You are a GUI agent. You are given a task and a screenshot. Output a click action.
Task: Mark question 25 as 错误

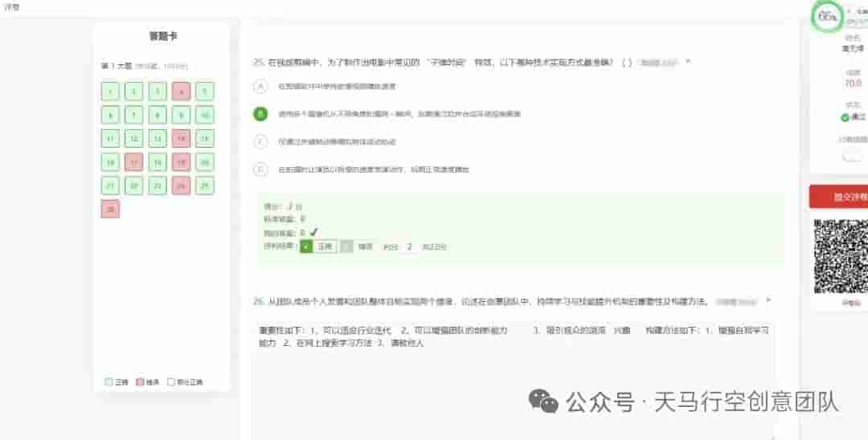tap(357, 246)
